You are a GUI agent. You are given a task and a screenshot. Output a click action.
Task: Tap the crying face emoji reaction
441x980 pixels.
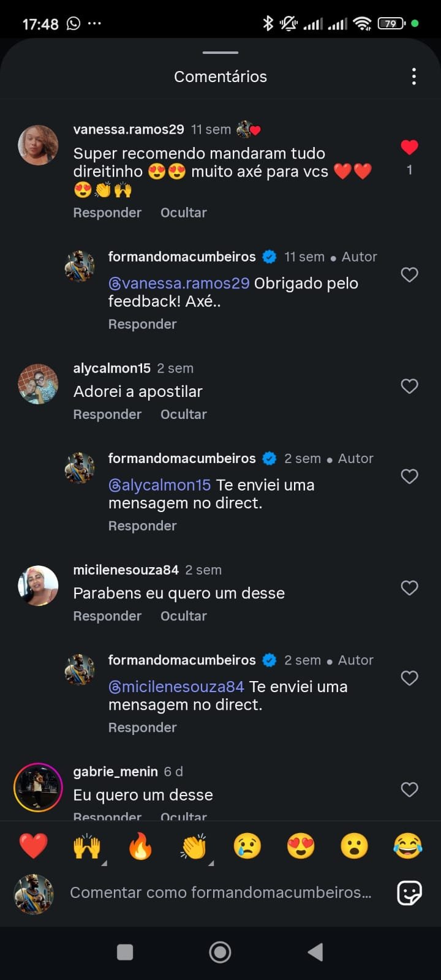[x=247, y=847]
